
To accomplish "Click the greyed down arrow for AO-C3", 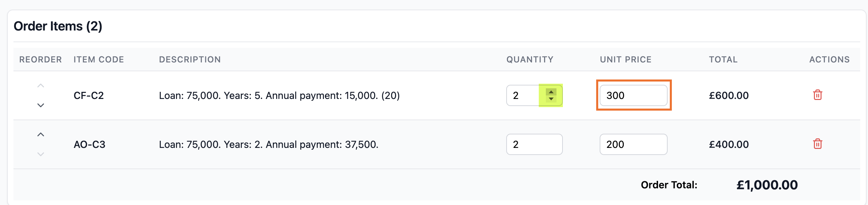I will click(x=41, y=154).
